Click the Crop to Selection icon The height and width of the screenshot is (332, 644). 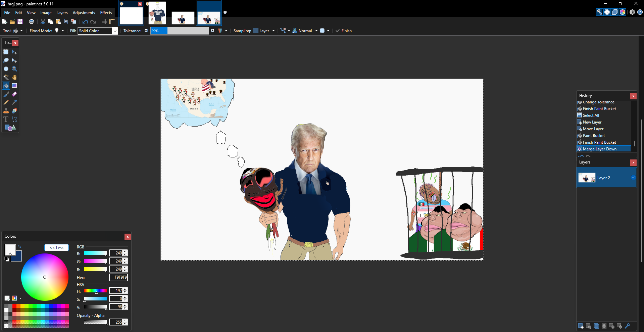point(66,21)
